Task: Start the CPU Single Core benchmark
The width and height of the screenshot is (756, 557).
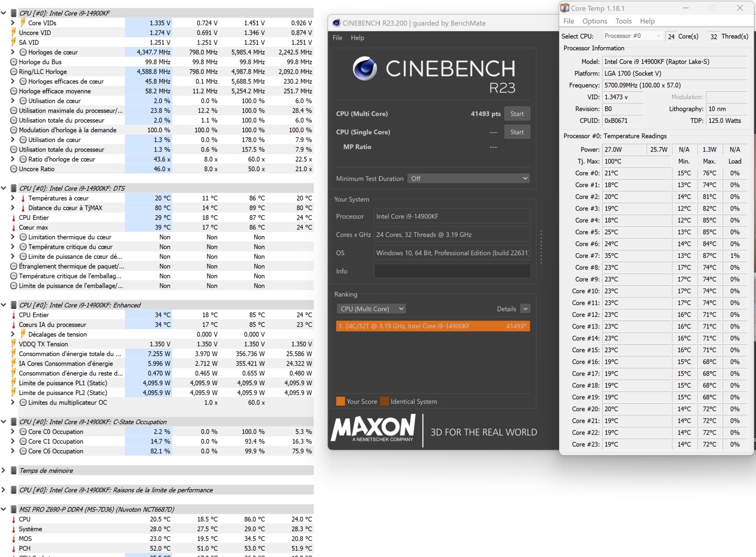Action: (517, 132)
